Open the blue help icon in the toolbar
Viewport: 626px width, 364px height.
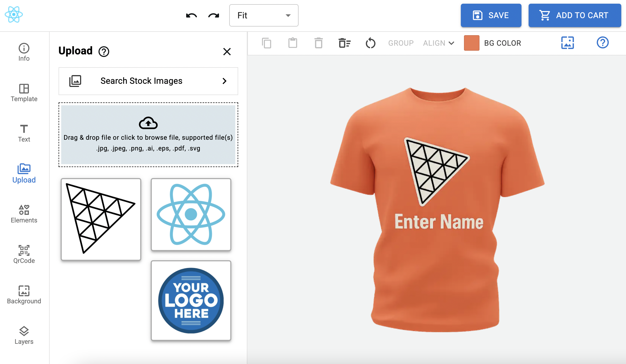pyautogui.click(x=602, y=43)
